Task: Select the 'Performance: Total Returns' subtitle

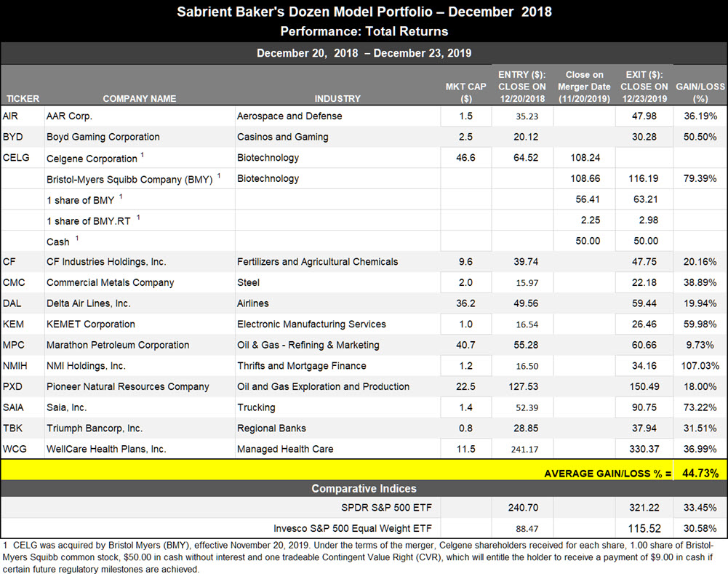Action: [x=364, y=31]
